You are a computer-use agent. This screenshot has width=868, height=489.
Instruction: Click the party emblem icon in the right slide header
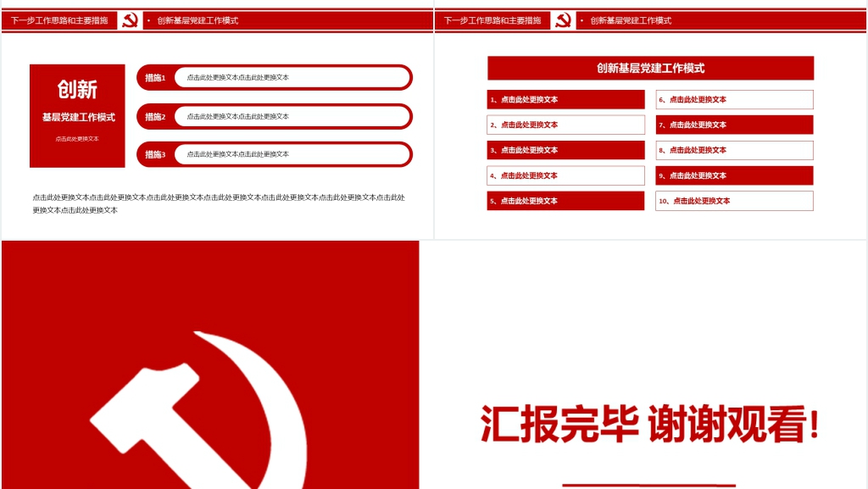click(x=563, y=20)
